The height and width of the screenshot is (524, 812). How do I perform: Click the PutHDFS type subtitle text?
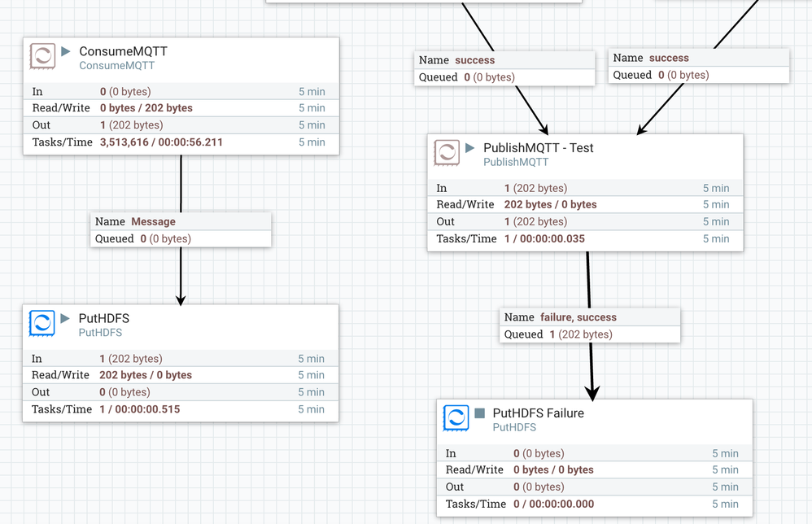coord(99,332)
